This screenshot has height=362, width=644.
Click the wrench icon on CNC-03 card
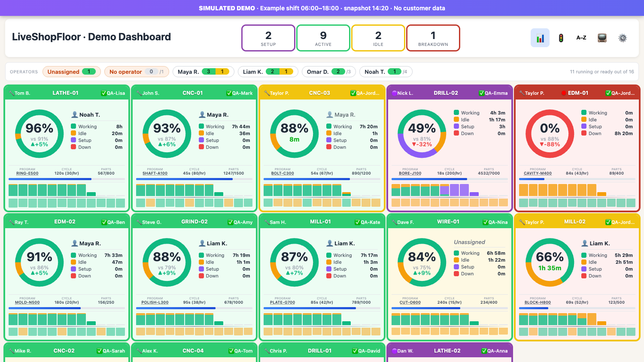tap(267, 93)
